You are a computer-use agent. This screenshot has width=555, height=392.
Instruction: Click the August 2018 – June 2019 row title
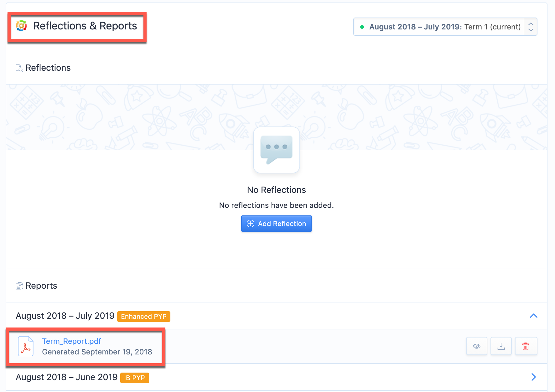coord(67,377)
